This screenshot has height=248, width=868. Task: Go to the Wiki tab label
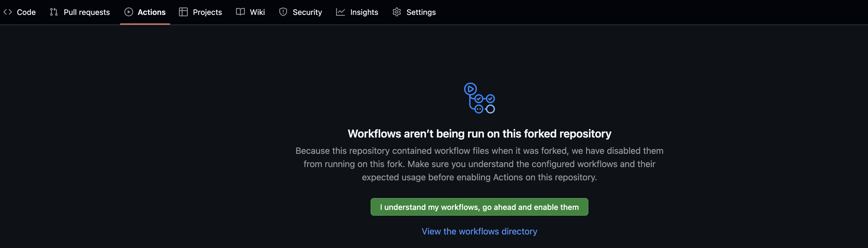click(258, 12)
